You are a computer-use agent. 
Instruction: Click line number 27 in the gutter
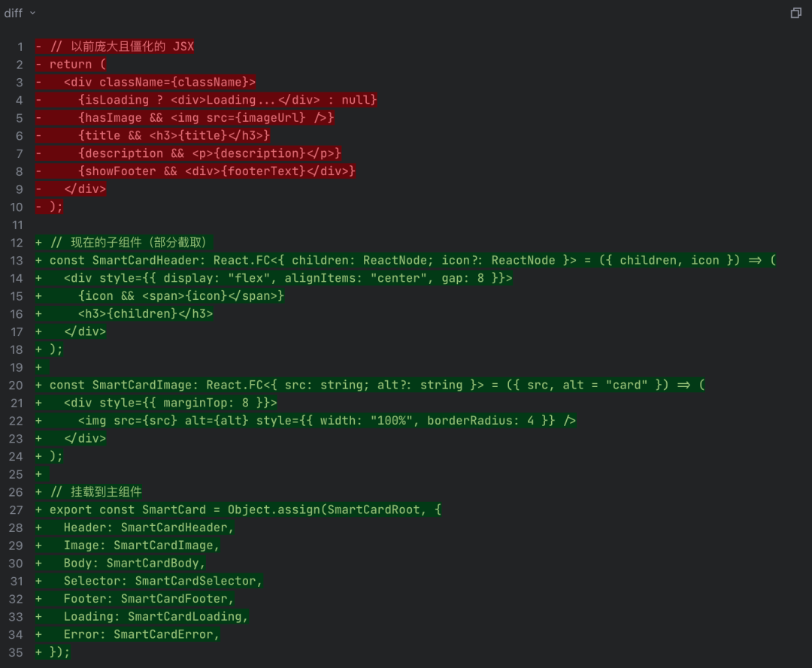point(17,509)
